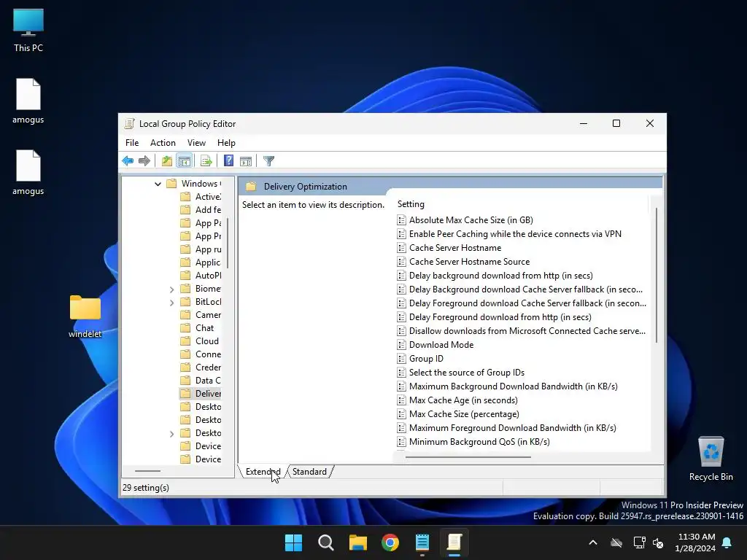Select the Credential tree folder

tap(201, 367)
